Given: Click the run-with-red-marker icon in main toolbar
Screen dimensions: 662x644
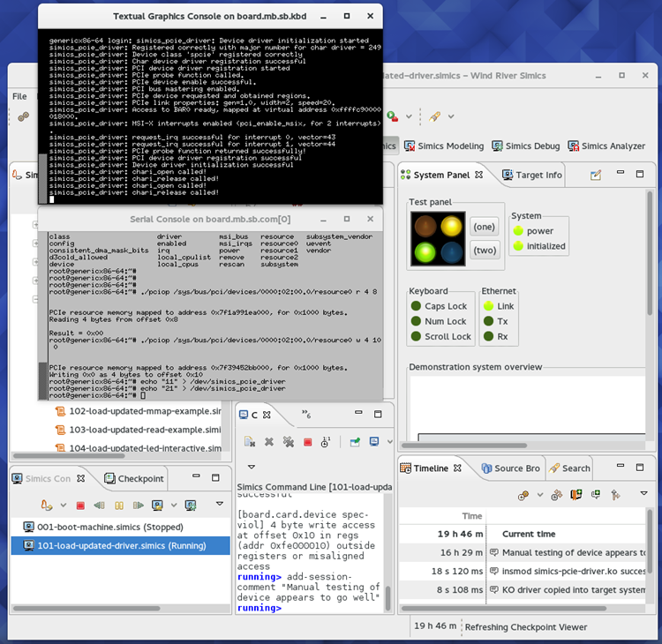Looking at the screenshot, I should 392,116.
